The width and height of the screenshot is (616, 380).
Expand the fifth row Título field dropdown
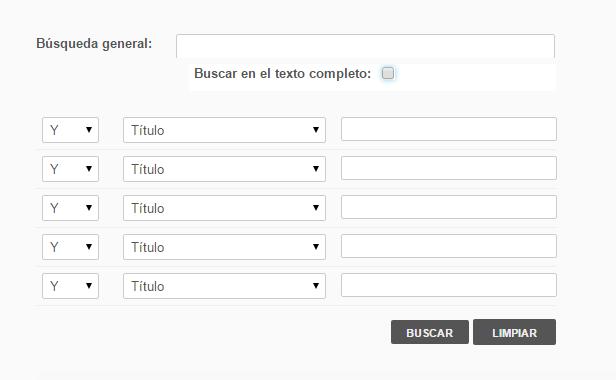point(224,286)
